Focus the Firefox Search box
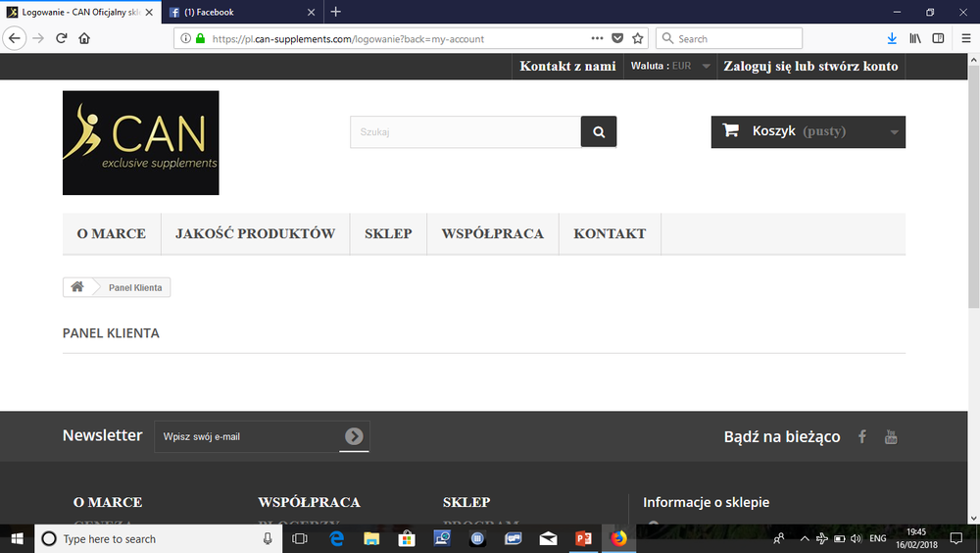This screenshot has width=980, height=553. tap(729, 39)
